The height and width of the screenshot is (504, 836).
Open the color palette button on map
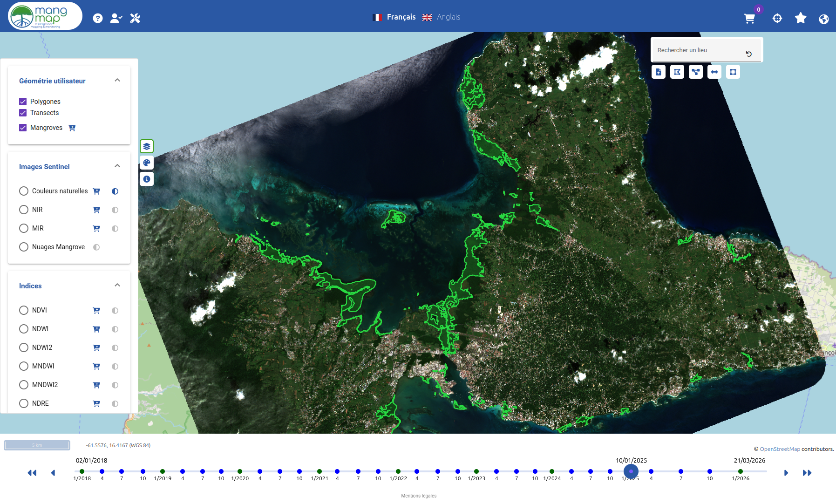147,163
